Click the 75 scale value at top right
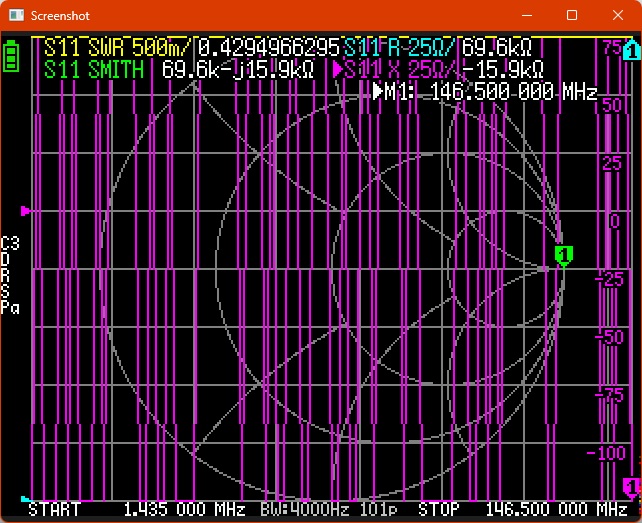This screenshot has height=523, width=642. pyautogui.click(x=611, y=47)
